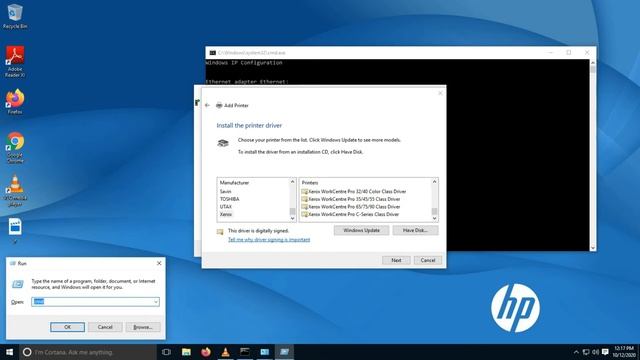Screen dimensions: 640x360
Task: Click the Have Disk button
Action: [415, 231]
